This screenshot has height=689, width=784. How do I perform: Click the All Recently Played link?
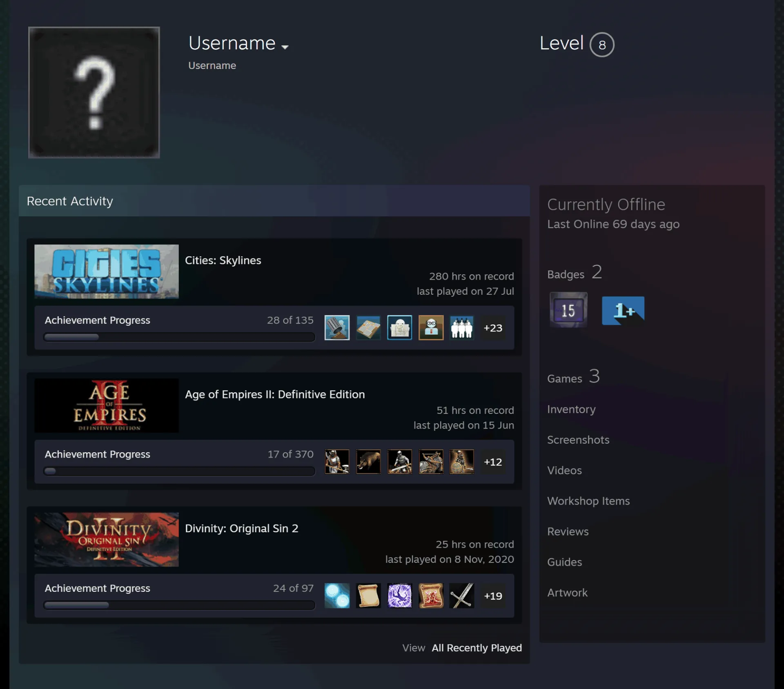(x=477, y=648)
